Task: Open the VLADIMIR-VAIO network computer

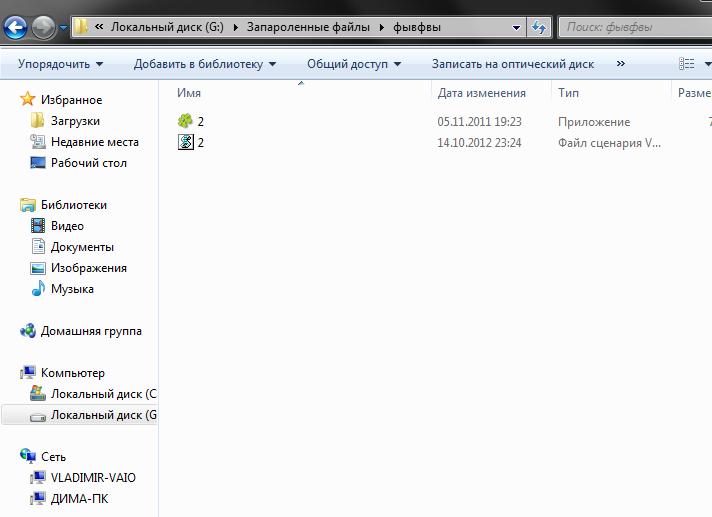Action: (x=93, y=478)
